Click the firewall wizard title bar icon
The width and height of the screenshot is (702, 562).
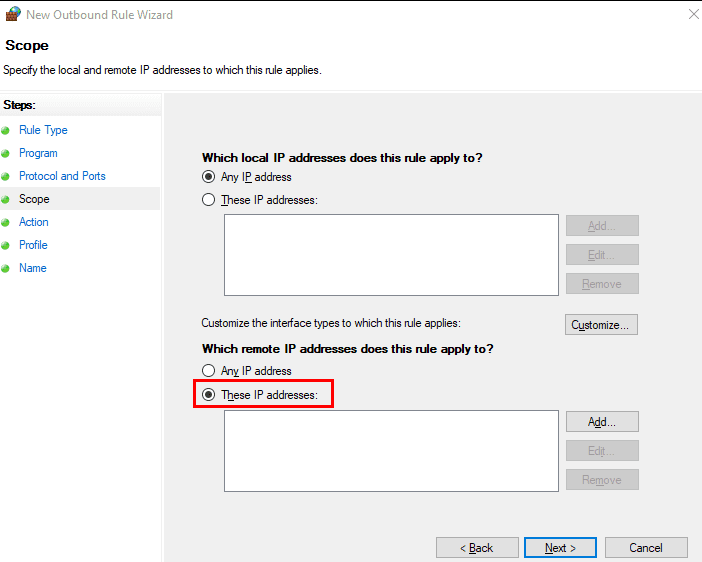click(x=13, y=14)
